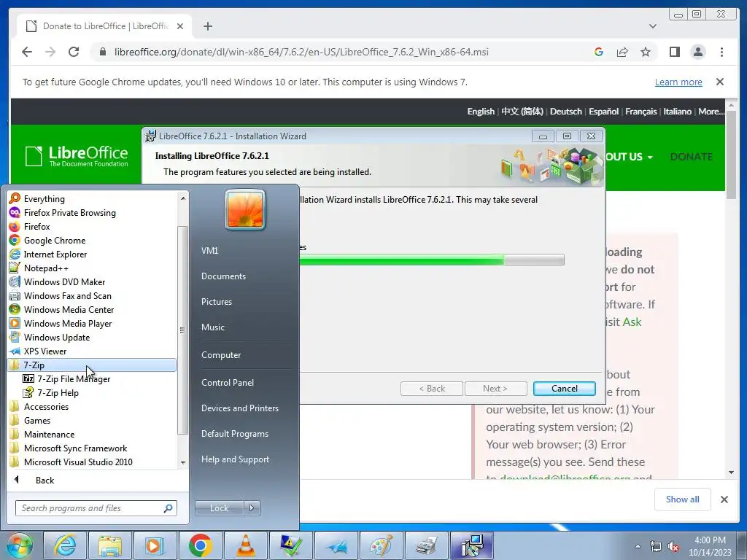Bookmark this page with star icon
Image resolution: width=747 pixels, height=560 pixels.
click(646, 52)
